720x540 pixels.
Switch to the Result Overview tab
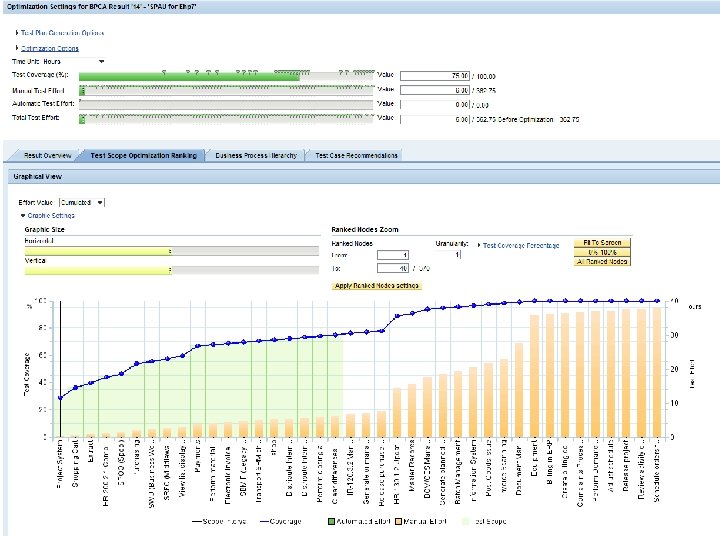click(47, 156)
